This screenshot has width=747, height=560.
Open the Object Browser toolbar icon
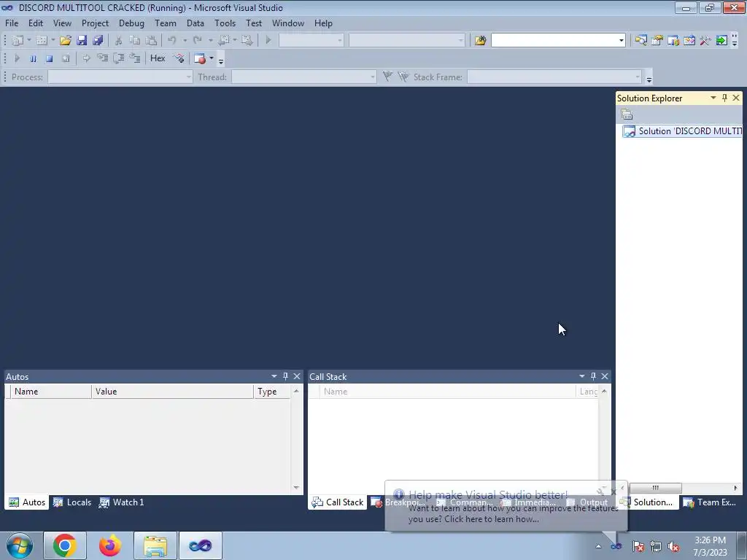click(x=673, y=41)
